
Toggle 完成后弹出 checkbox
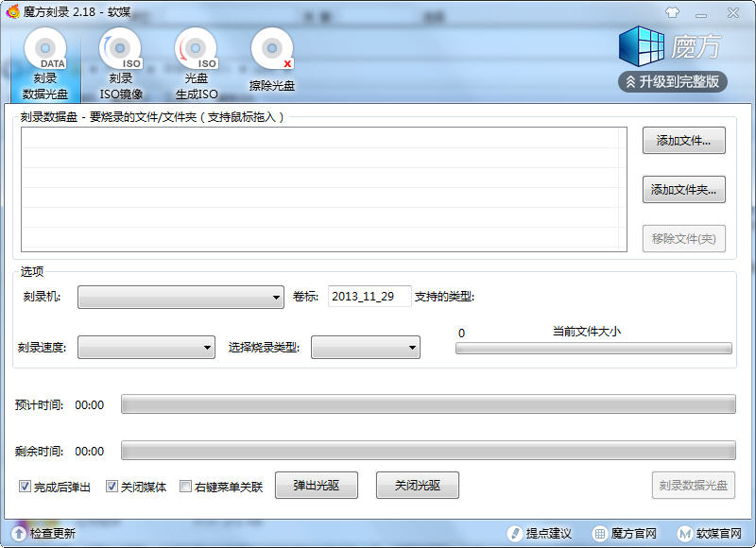click(25, 486)
